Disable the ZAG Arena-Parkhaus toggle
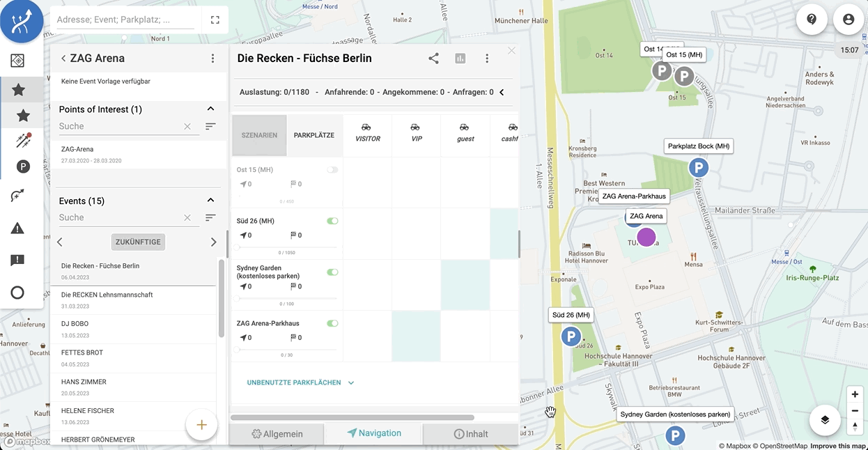Image resolution: width=868 pixels, height=450 pixels. tap(332, 323)
